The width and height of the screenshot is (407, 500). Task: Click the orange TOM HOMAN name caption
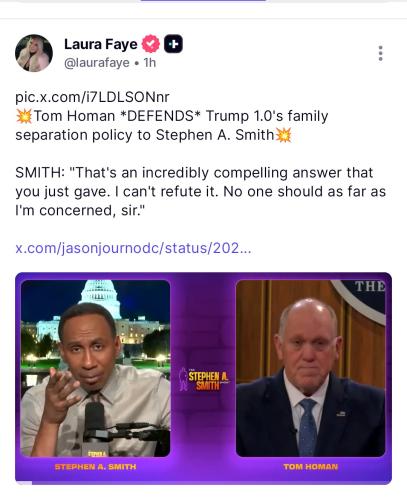point(311,467)
